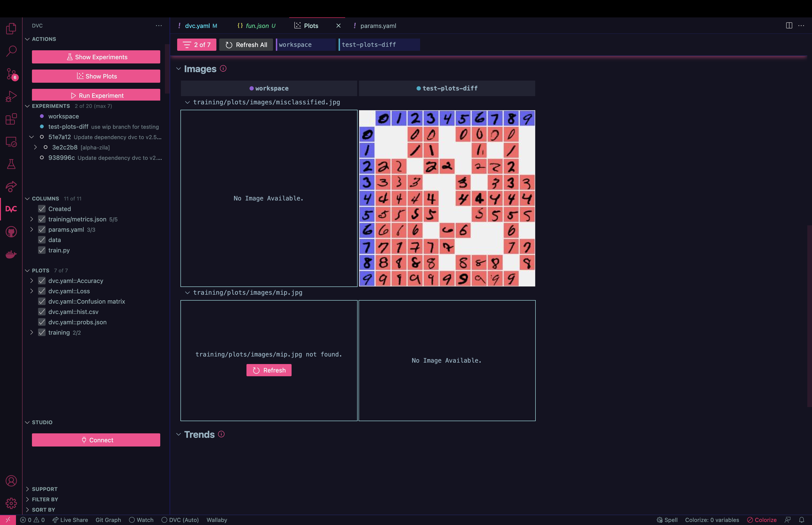812x525 pixels.
Task: Collapse the misclassified.jpg image group
Action: pos(187,102)
